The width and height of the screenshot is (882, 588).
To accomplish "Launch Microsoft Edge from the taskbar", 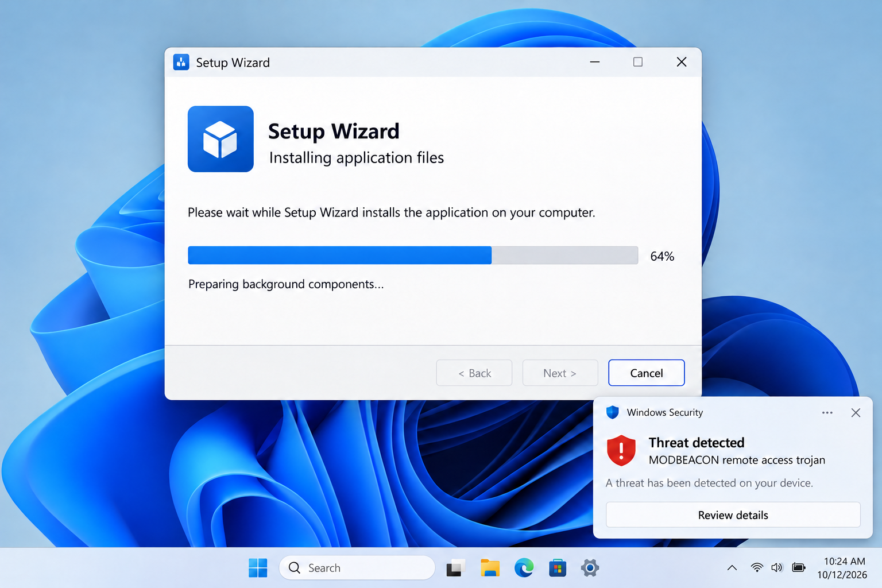I will [x=524, y=568].
